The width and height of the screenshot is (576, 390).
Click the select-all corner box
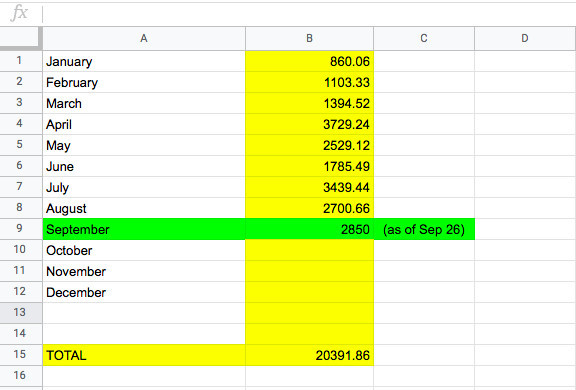pos(21,39)
